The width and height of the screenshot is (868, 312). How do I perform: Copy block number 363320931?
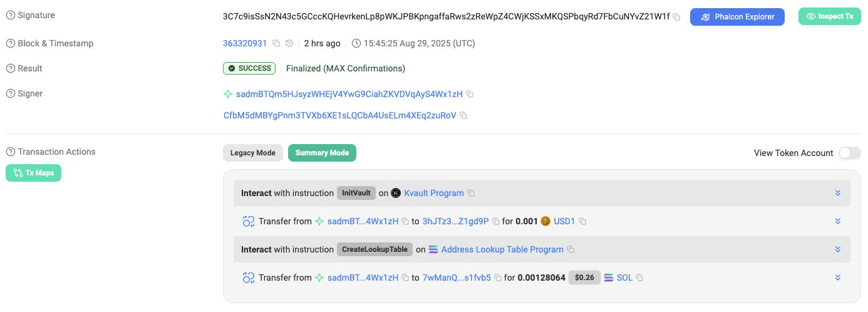[276, 44]
